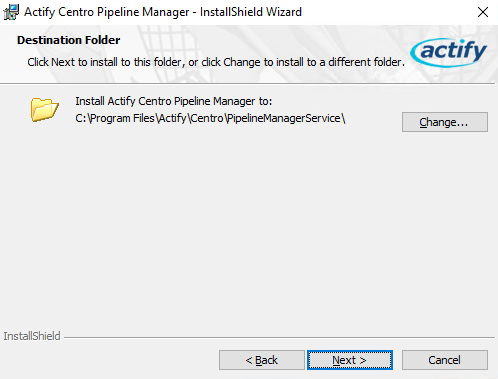This screenshot has width=498, height=379.
Task: Click the divider line beneath the header banner
Action: click(x=248, y=83)
